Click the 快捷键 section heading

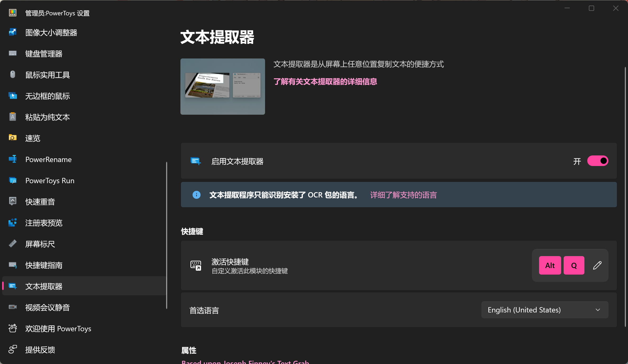[192, 231]
